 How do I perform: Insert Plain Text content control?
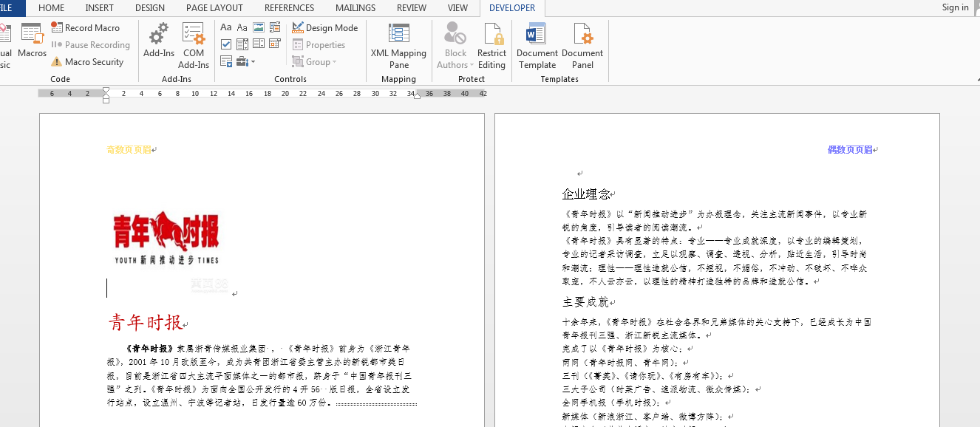coord(242,27)
